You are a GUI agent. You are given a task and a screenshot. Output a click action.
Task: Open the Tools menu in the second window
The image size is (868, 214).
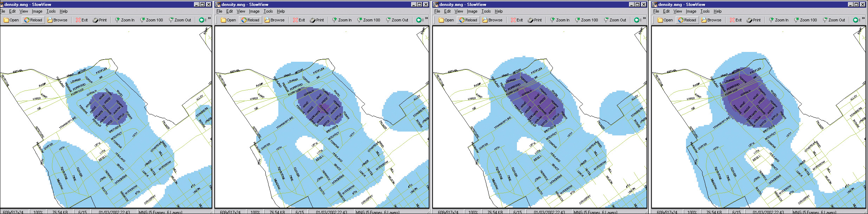tap(268, 11)
